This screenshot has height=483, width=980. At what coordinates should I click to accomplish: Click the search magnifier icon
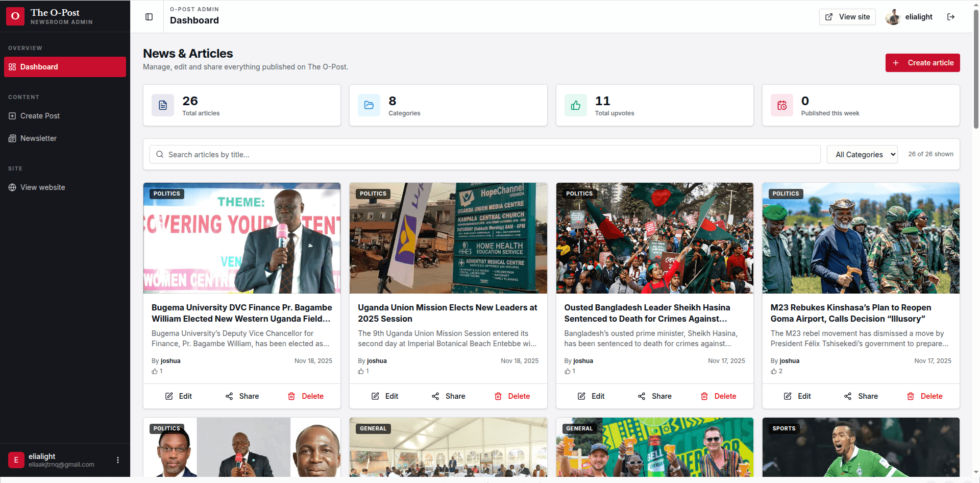[160, 154]
